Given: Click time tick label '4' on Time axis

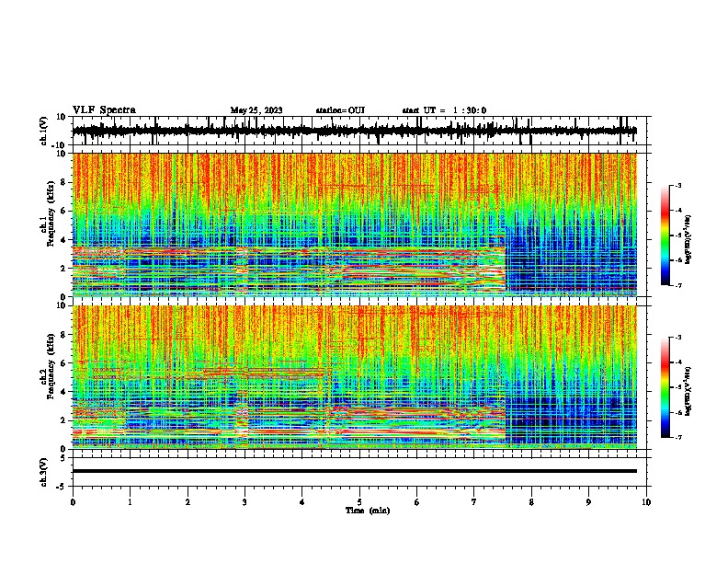Looking at the screenshot, I should (302, 502).
